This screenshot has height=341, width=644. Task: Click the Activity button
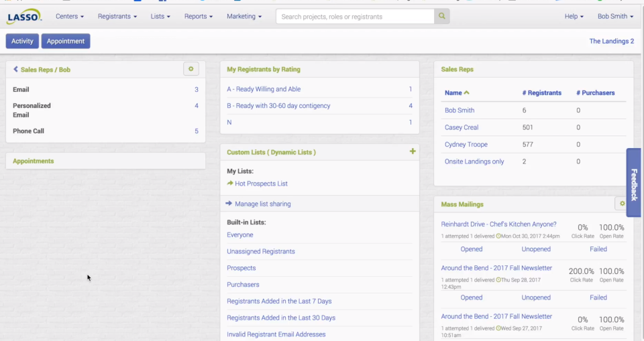(22, 41)
